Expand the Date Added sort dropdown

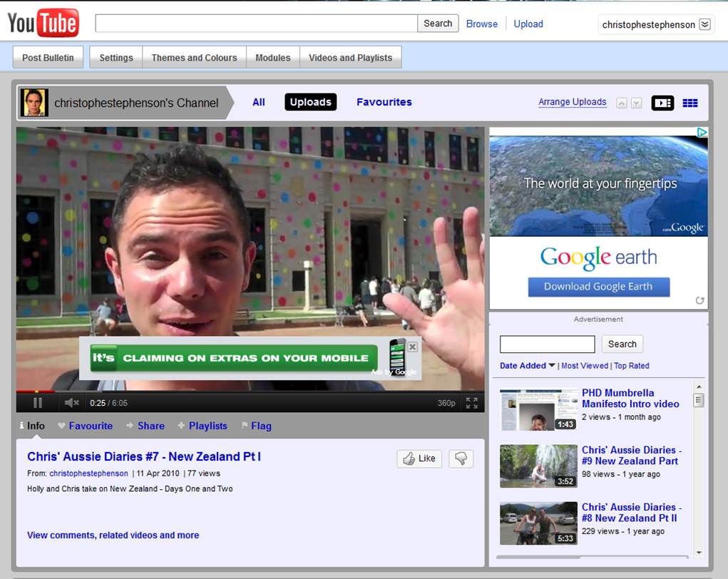[528, 366]
